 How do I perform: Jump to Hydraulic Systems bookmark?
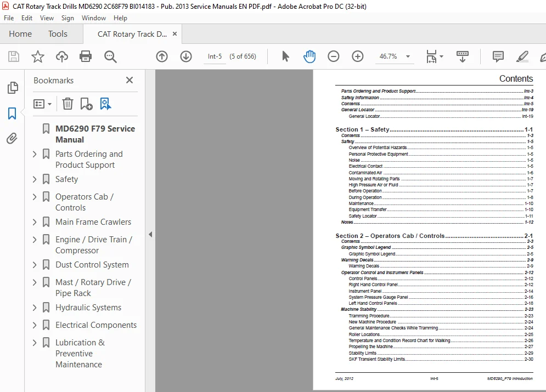click(88, 308)
